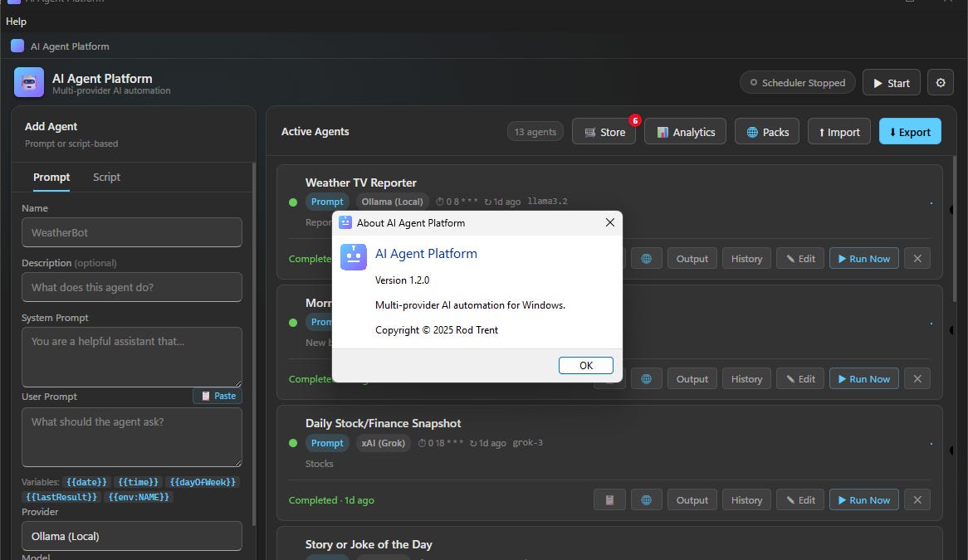The image size is (968, 560).
Task: Click the Story or Joke of the Day title
Action: pos(369,544)
